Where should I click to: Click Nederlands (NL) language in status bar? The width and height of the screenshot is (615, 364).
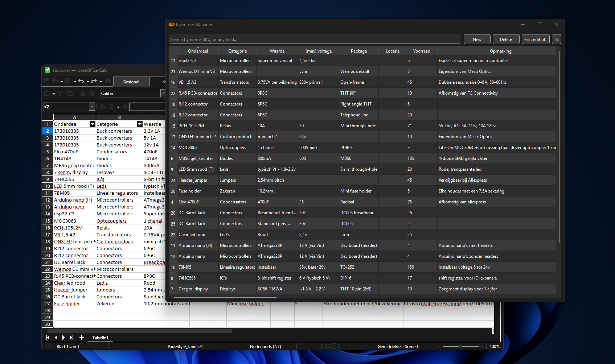(266, 347)
